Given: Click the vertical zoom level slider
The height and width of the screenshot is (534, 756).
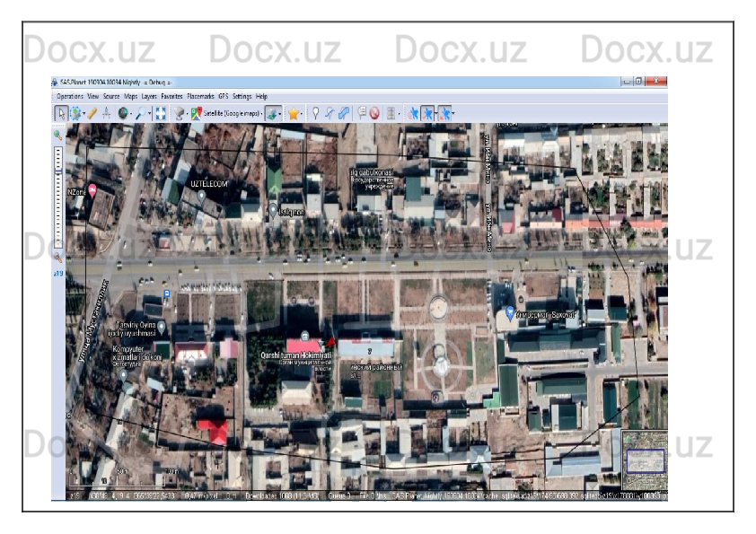Looking at the screenshot, I should (x=59, y=196).
